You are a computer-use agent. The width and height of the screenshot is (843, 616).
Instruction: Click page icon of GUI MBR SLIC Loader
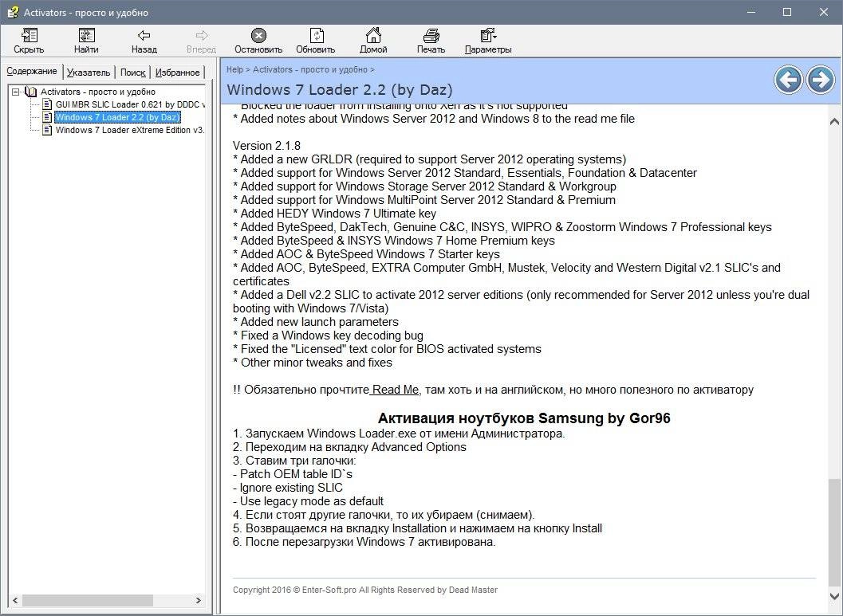coord(47,104)
